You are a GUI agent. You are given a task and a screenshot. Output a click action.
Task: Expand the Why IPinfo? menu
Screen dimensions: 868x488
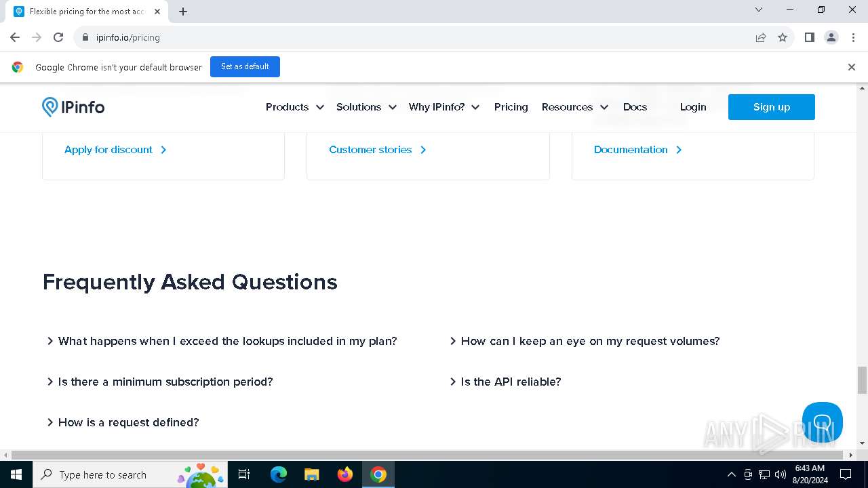coord(444,107)
